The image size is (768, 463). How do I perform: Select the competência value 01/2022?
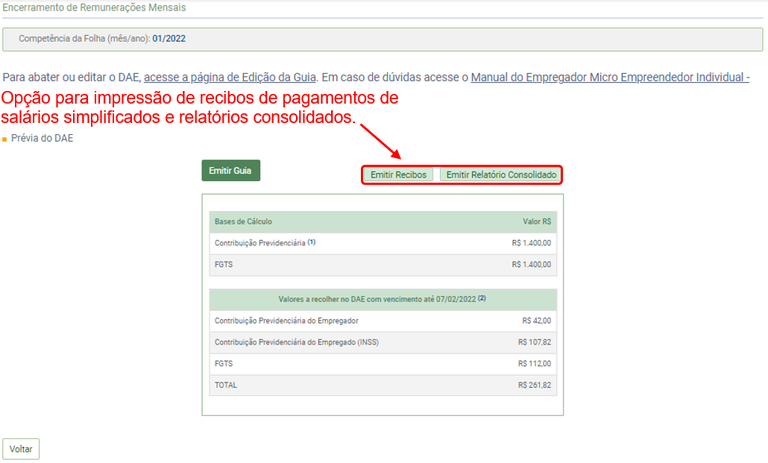pos(169,39)
